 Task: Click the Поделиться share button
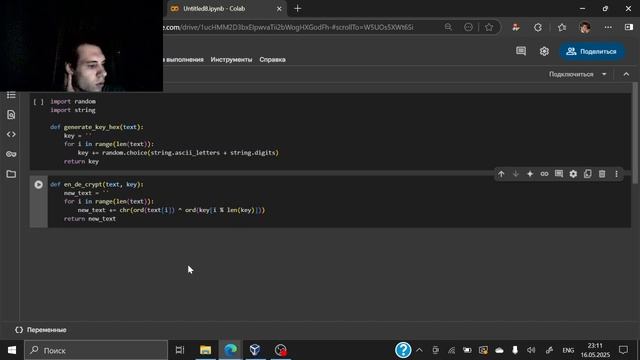591,51
